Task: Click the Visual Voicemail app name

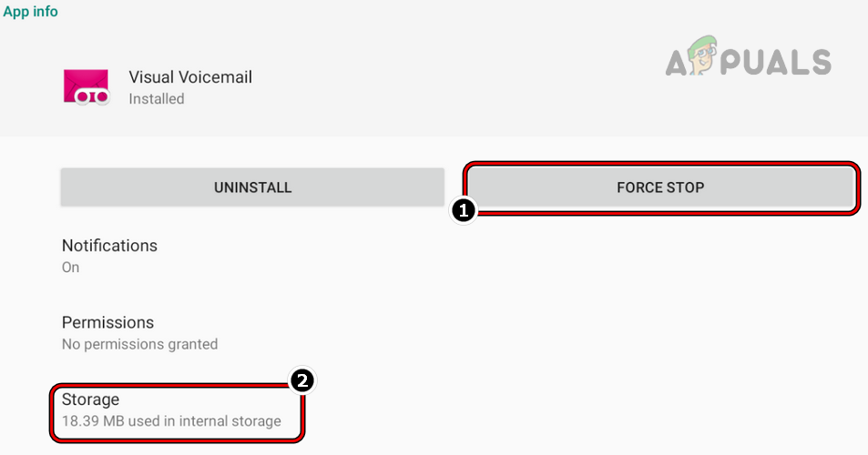Action: pos(190,77)
